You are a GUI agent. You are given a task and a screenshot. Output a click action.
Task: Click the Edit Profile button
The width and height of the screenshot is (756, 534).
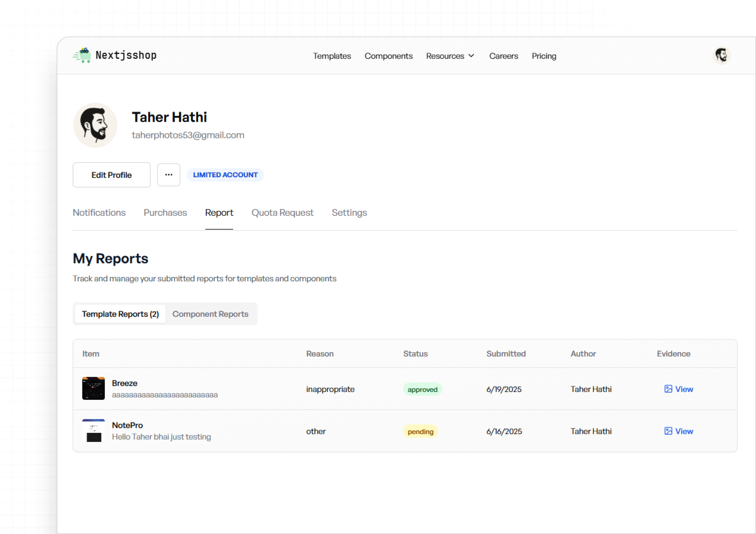point(111,175)
